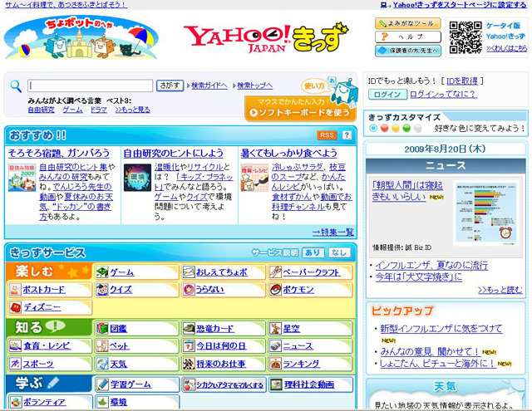Expand popular words with >>もっと見る
The width and height of the screenshot is (532, 411).
tap(133, 110)
